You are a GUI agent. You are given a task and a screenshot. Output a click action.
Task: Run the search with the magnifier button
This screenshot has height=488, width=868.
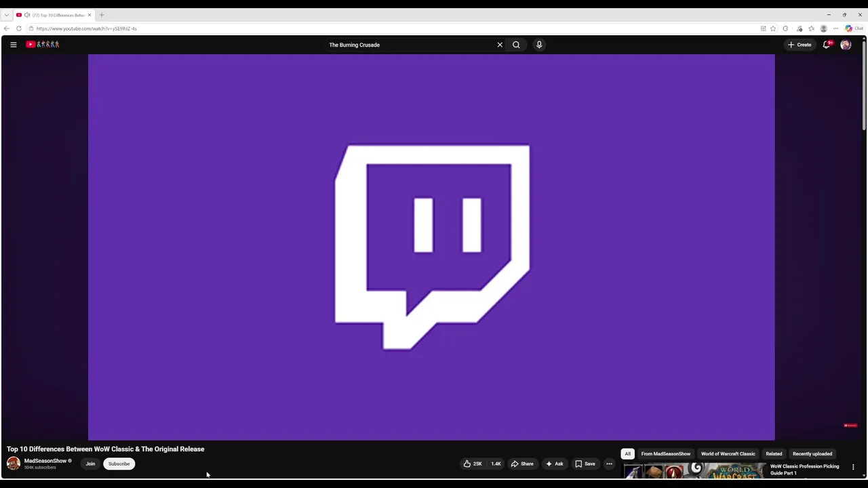[x=516, y=45]
